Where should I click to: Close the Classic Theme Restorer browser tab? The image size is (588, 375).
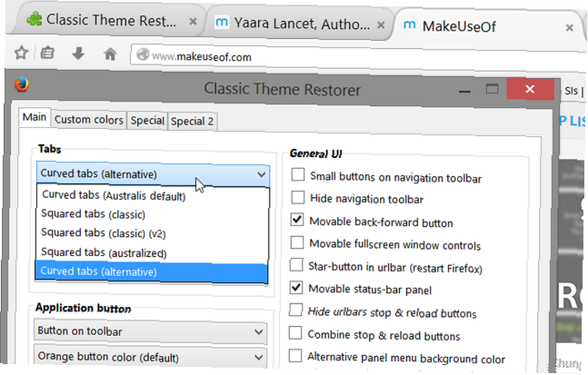tap(193, 21)
